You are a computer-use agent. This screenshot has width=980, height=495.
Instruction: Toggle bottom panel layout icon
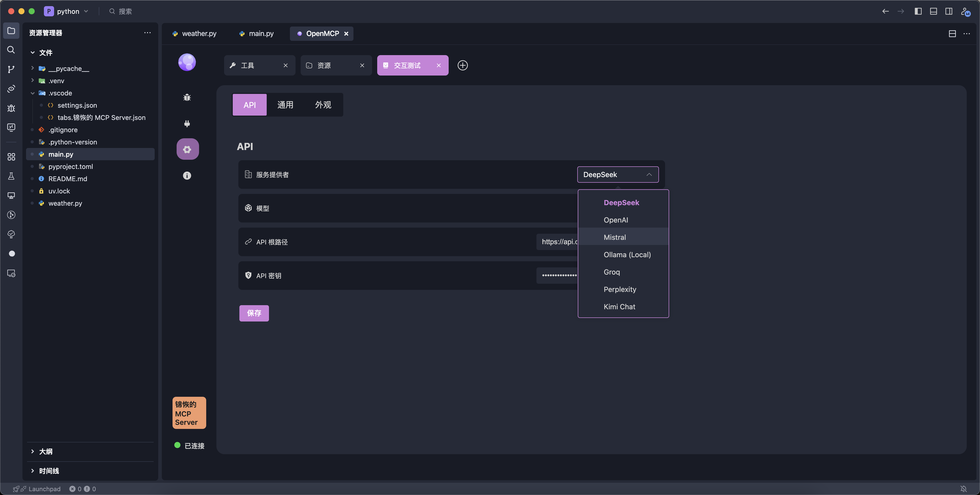(934, 11)
